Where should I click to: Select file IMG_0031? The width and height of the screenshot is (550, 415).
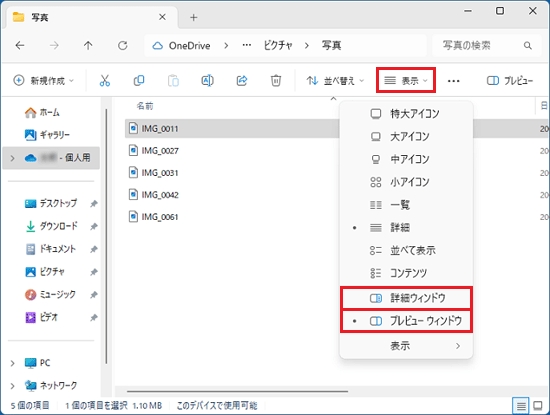tap(160, 173)
